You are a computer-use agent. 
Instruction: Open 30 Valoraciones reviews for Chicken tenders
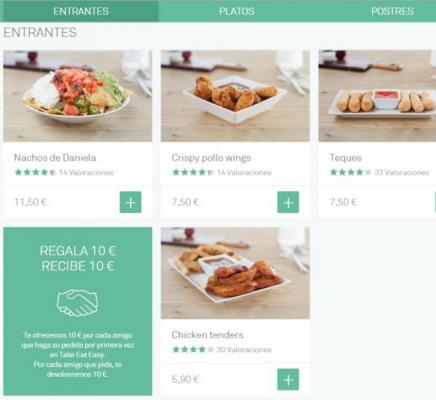coord(244,349)
